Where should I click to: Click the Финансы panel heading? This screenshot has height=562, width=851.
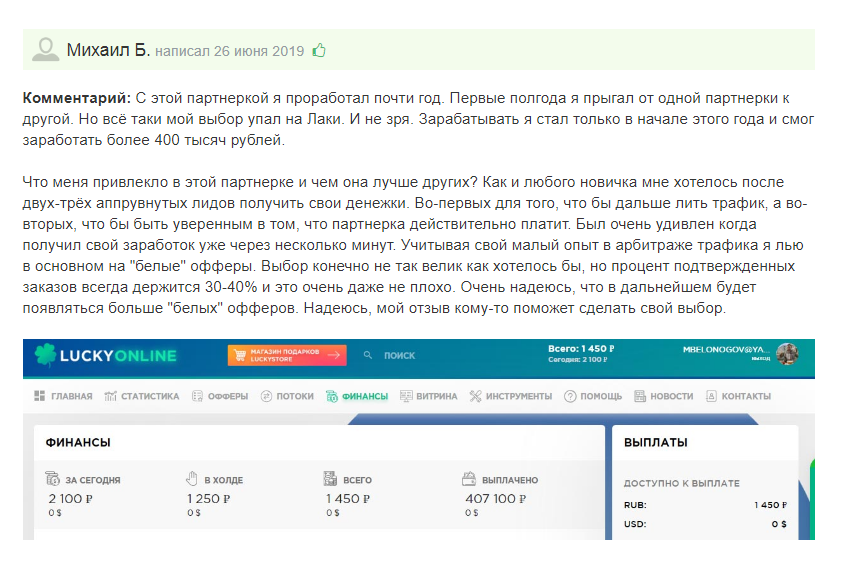point(78,443)
